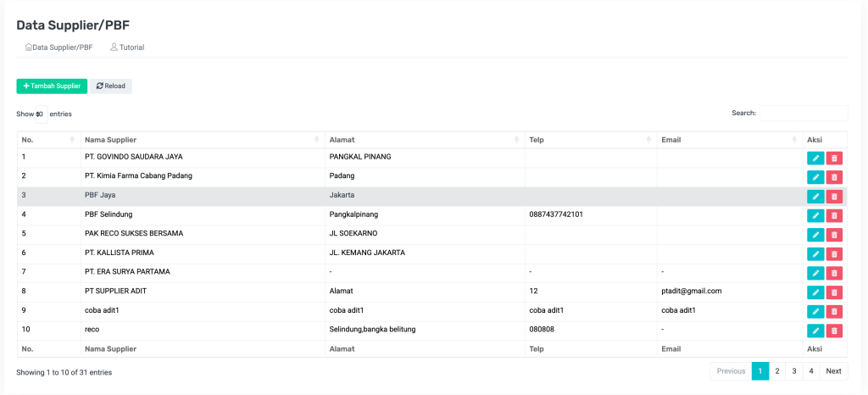Edit the PBF Selindung supplier entry

coord(815,215)
